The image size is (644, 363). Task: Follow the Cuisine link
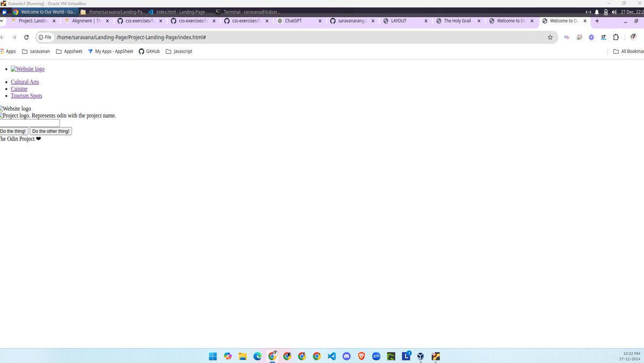pyautogui.click(x=19, y=89)
